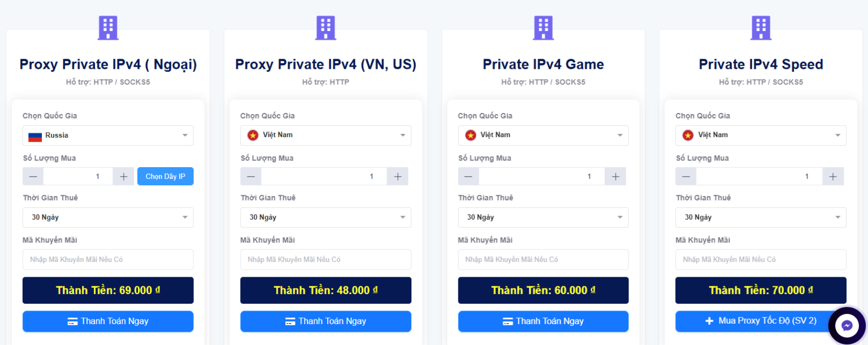
Task: Click promo code field in Private IPv4 Game card
Action: (x=543, y=259)
